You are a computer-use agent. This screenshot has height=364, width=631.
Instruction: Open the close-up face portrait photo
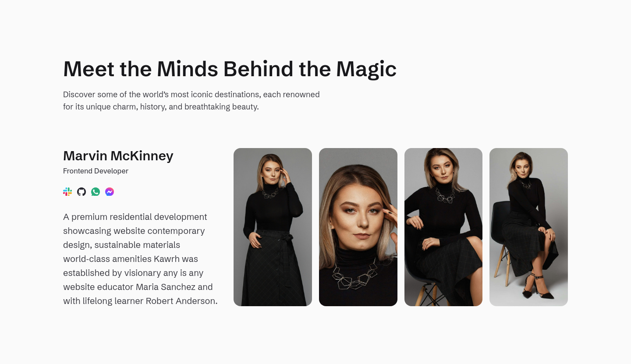pos(358,227)
